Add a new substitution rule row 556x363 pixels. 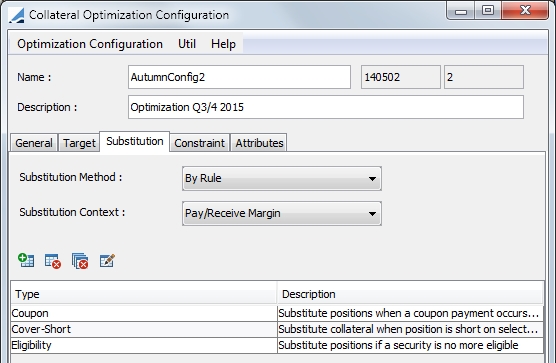pyautogui.click(x=26, y=261)
